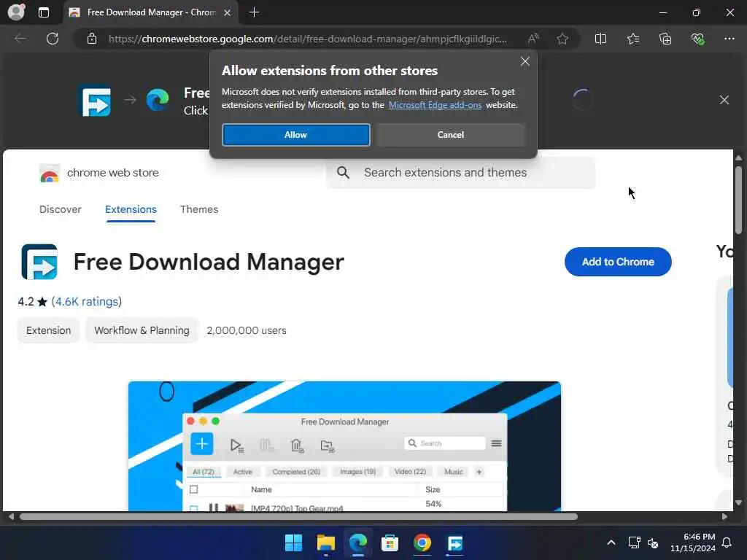Click the Free Download Manager extension icon
Screen dimensions: 747x560
[x=39, y=262]
